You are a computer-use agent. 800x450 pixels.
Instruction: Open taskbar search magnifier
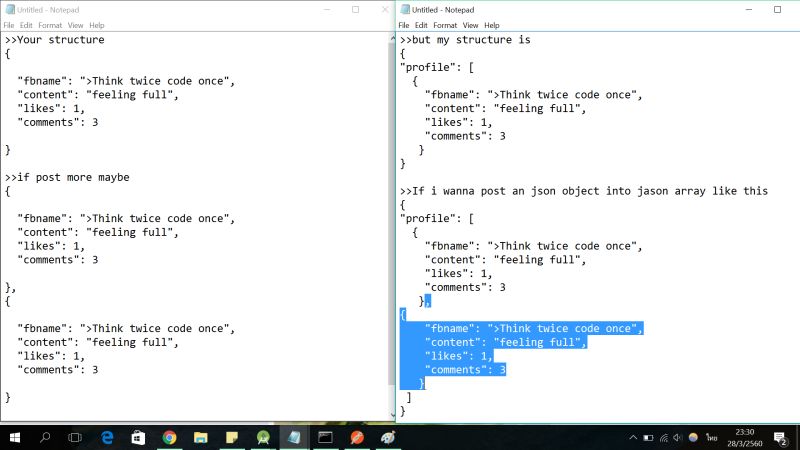[45, 437]
